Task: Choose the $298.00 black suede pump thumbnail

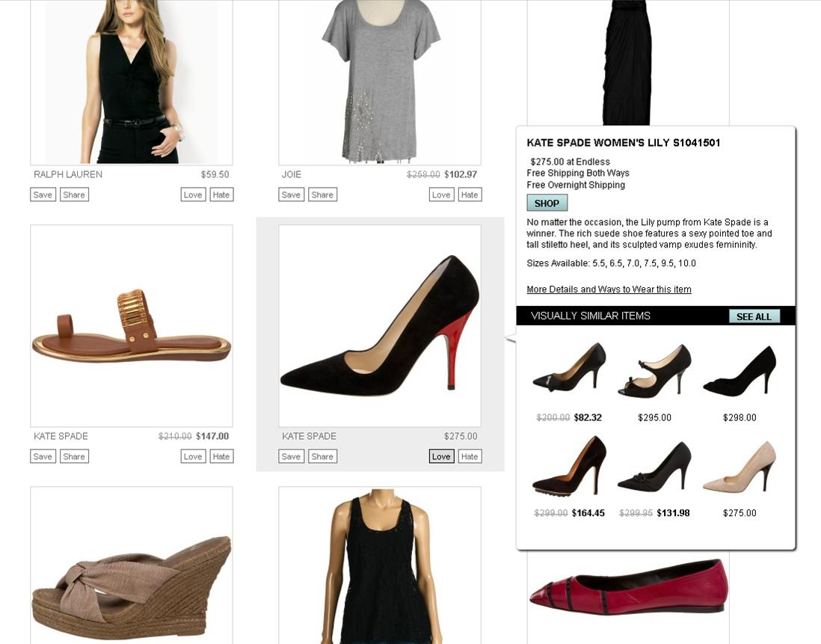Action: pos(739,371)
